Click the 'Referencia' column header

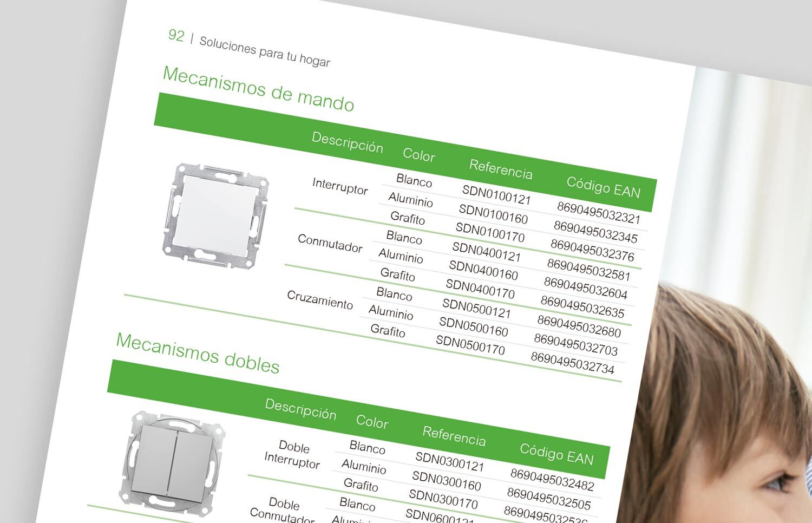(501, 168)
